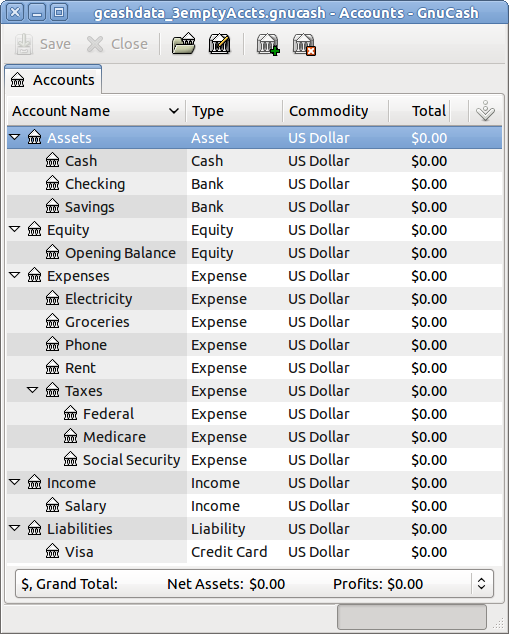Viewport: 509px width, 634px height.
Task: Select the Medicare tax account name
Action: [114, 437]
